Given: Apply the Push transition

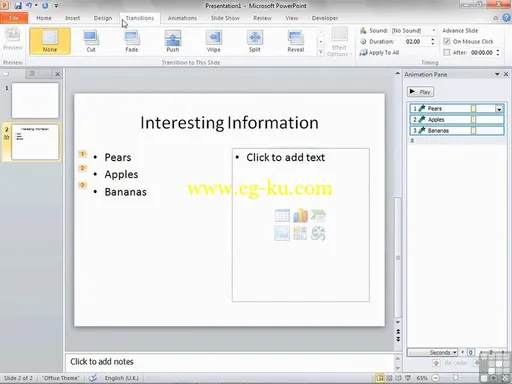Looking at the screenshot, I should pyautogui.click(x=173, y=41).
